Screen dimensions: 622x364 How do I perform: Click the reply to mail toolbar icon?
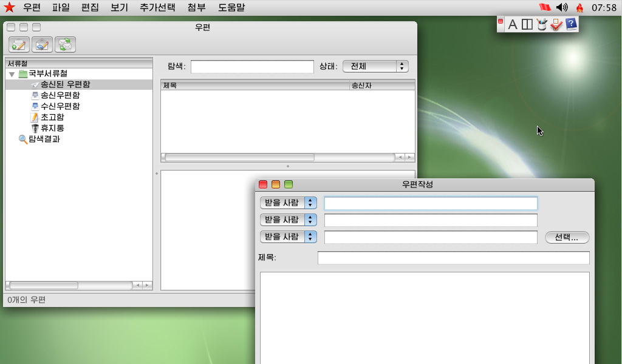[x=42, y=44]
